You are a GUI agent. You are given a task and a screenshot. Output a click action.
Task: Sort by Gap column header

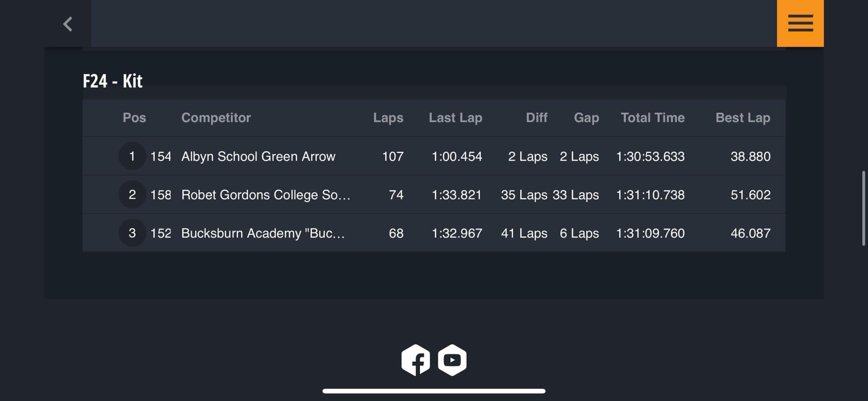coord(586,118)
